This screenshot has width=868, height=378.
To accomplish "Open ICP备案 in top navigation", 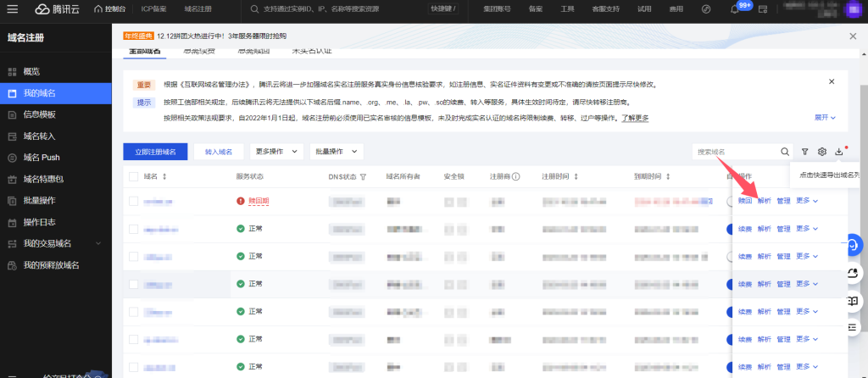I will pyautogui.click(x=154, y=9).
